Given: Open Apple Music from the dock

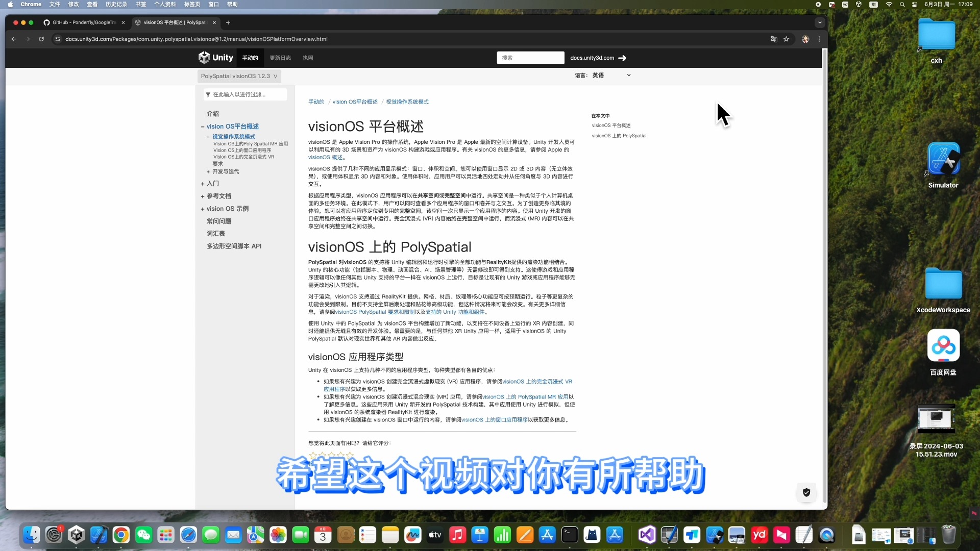Looking at the screenshot, I should click(457, 535).
